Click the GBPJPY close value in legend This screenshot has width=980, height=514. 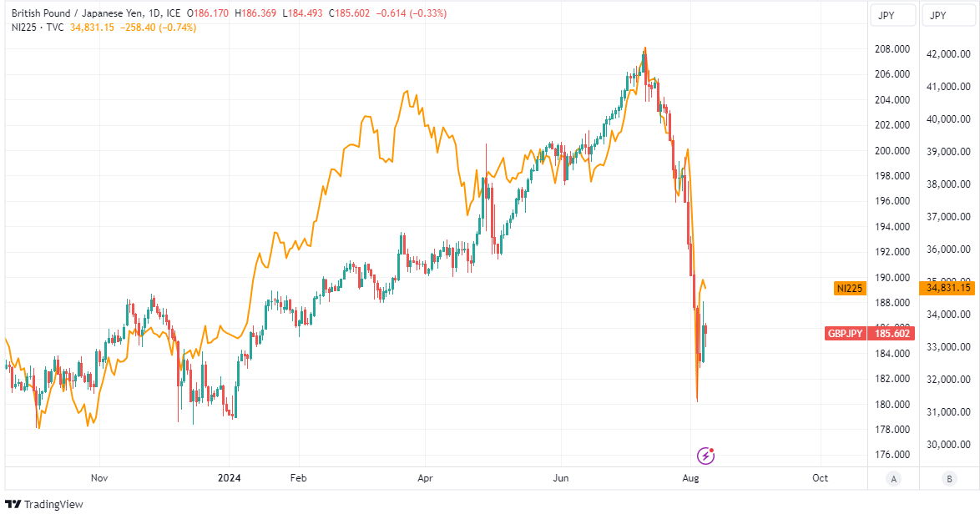tap(354, 13)
